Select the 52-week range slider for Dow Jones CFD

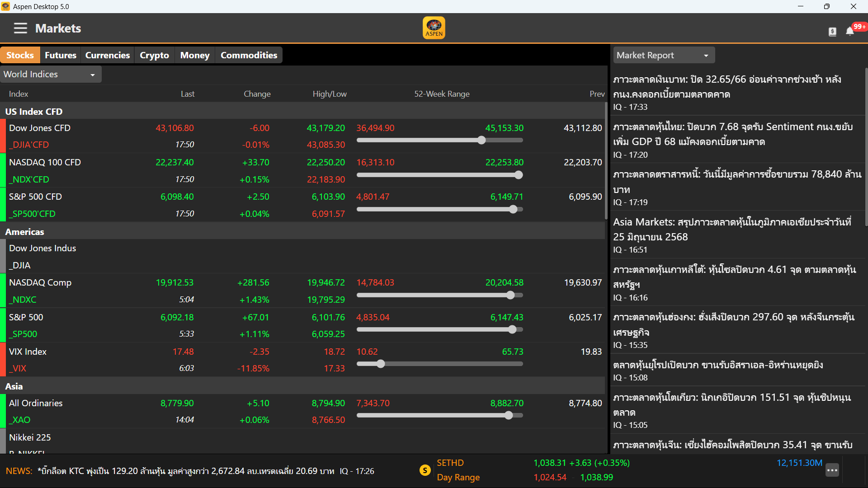tap(440, 140)
